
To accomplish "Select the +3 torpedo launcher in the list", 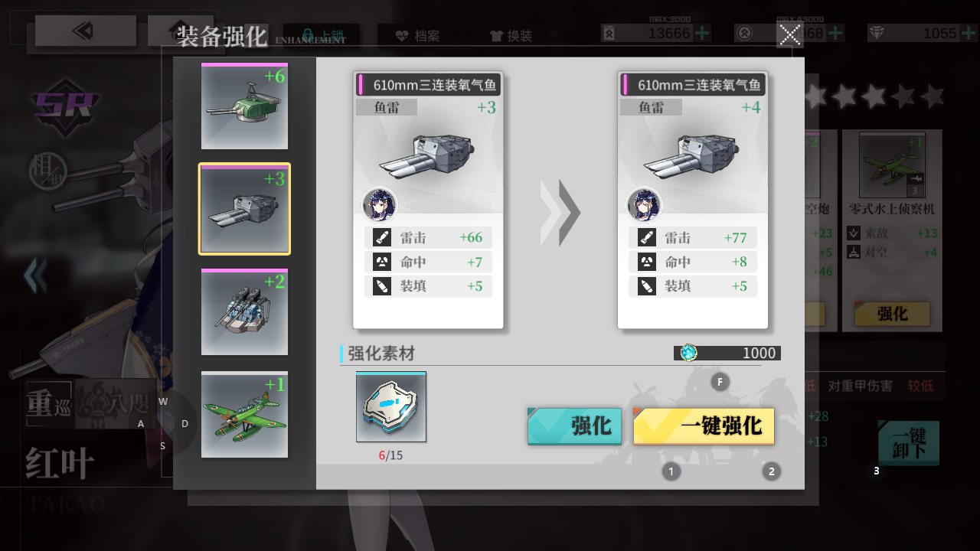I will 244,209.
